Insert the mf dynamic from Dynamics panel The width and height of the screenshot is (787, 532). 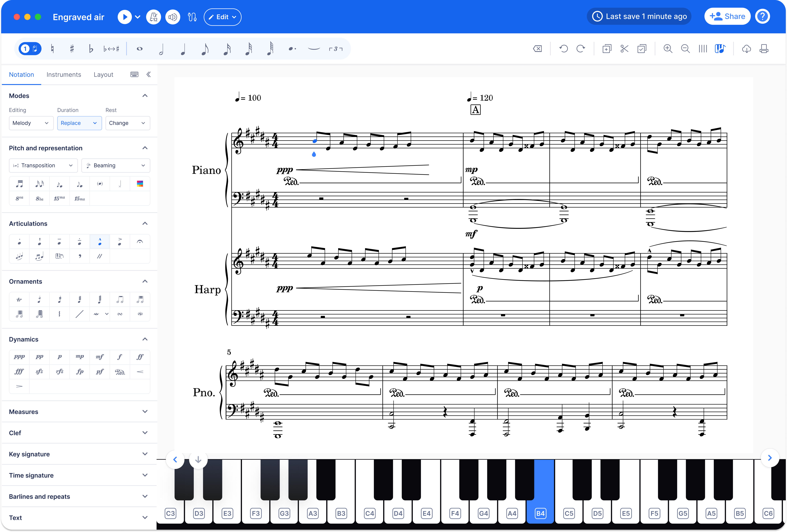[100, 357]
